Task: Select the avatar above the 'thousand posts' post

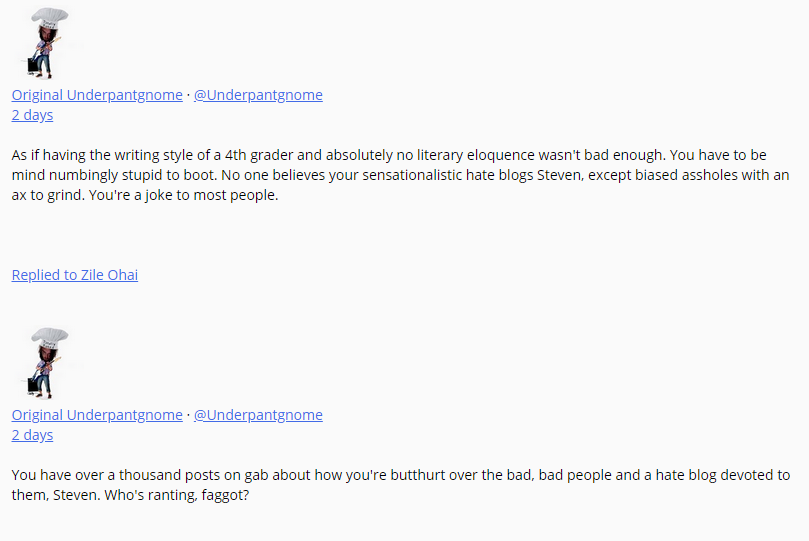Action: coord(44,363)
